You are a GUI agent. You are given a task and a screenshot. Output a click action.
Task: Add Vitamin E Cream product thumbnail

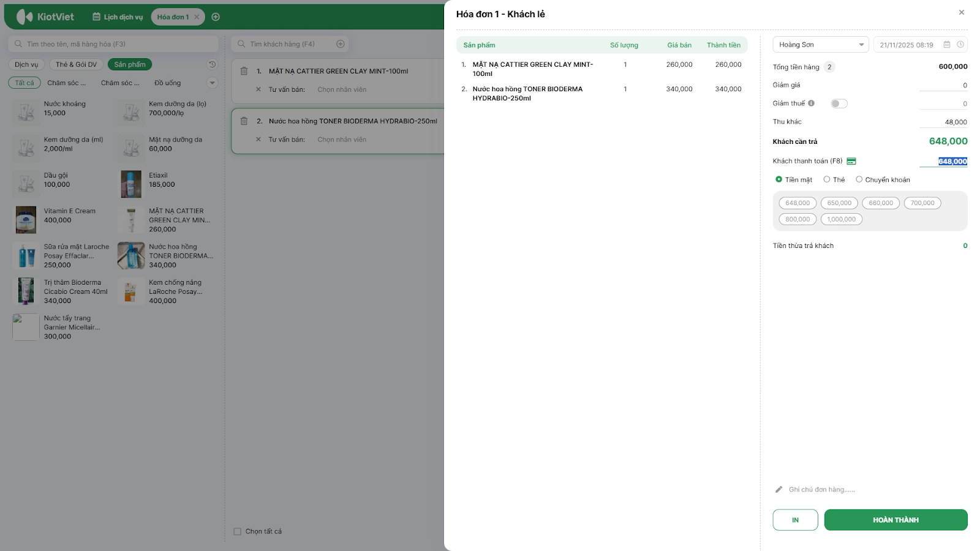[26, 219]
